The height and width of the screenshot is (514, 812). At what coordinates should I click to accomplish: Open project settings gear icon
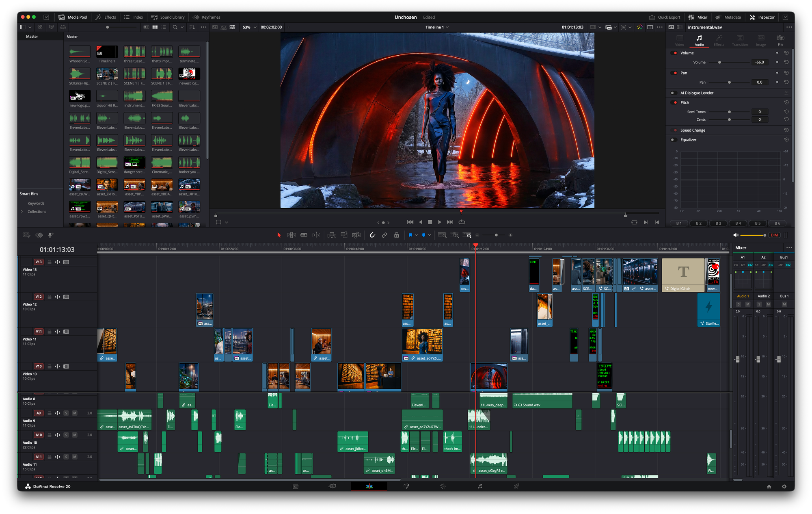point(784,486)
